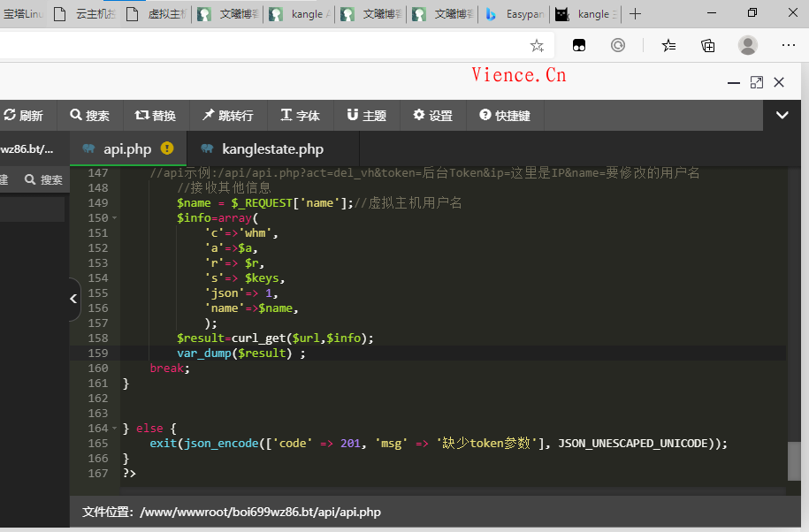Image resolution: width=809 pixels, height=532 pixels.
Task: Select the api.php editor tab
Action: point(126,149)
